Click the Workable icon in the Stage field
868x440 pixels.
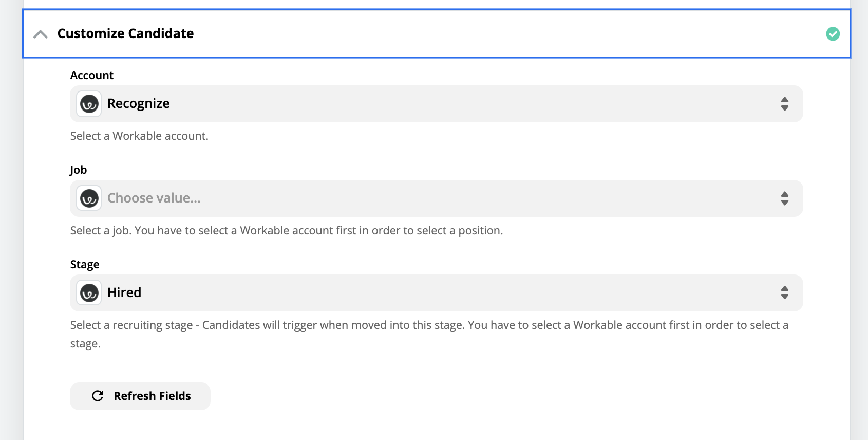pyautogui.click(x=88, y=292)
